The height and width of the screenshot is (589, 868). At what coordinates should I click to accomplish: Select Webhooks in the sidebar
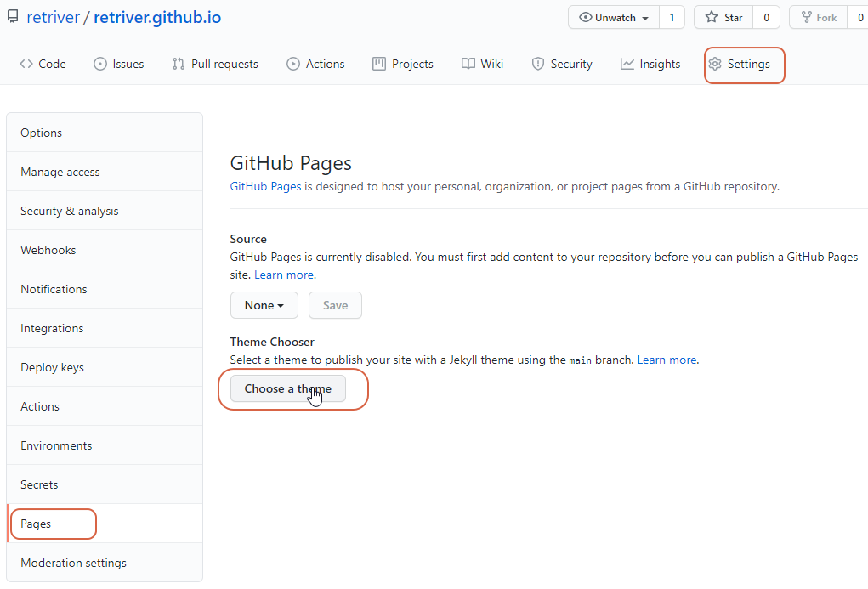[x=105, y=250]
